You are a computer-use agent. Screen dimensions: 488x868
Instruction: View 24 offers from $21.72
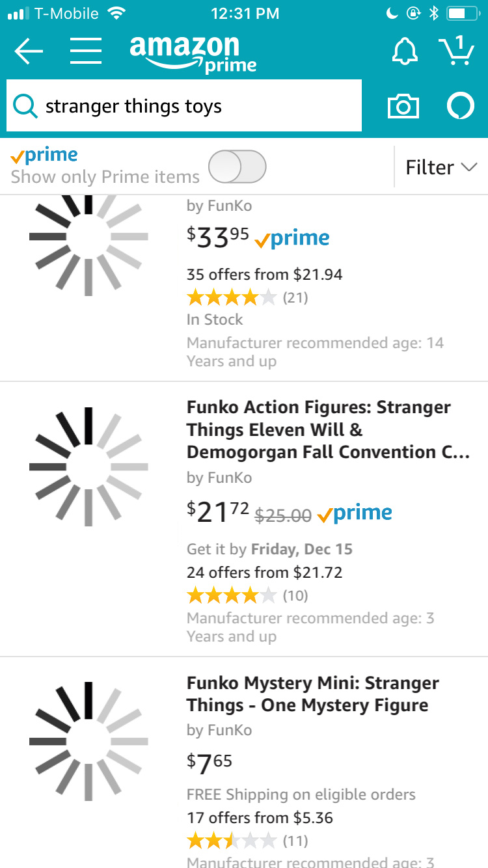coord(264,573)
